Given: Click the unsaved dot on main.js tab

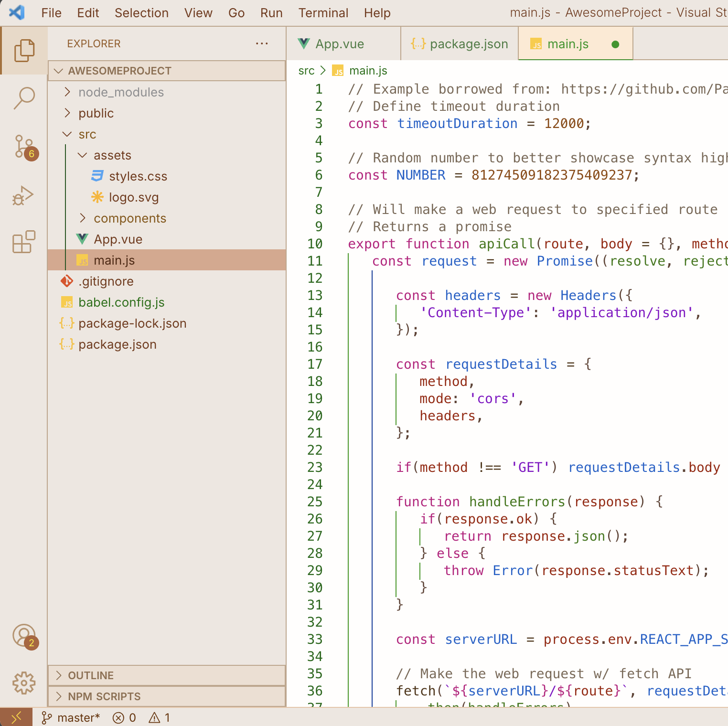Looking at the screenshot, I should click(x=615, y=44).
